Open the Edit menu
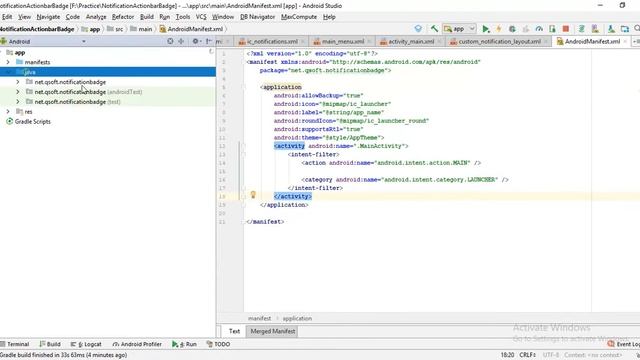The height and width of the screenshot is (360, 640). [x=7, y=17]
